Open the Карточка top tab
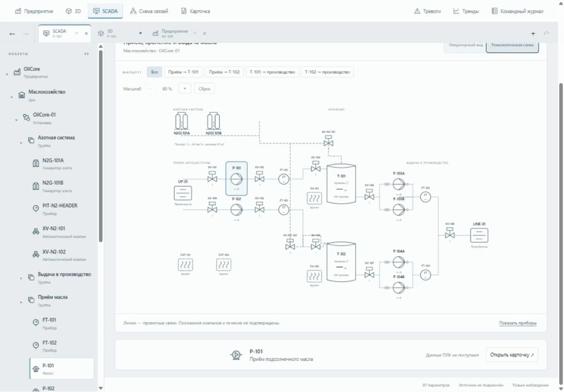Viewport: 564px width, 392px height. [x=196, y=11]
